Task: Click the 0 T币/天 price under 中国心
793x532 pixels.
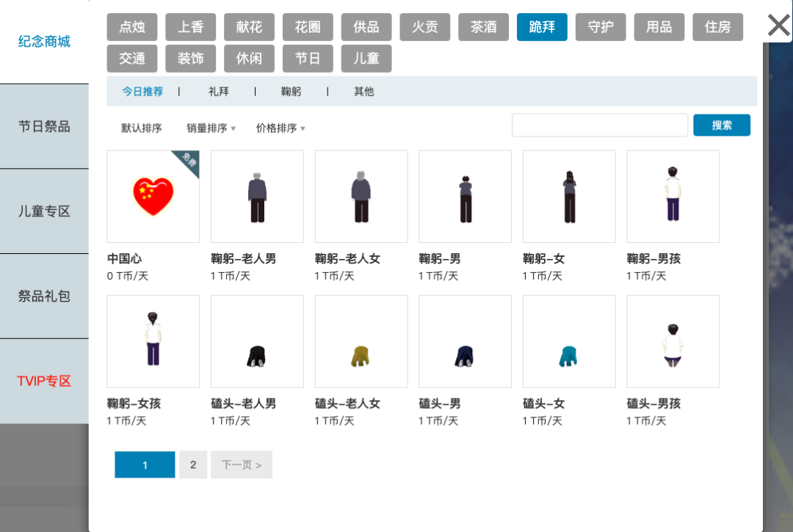Action: [128, 276]
